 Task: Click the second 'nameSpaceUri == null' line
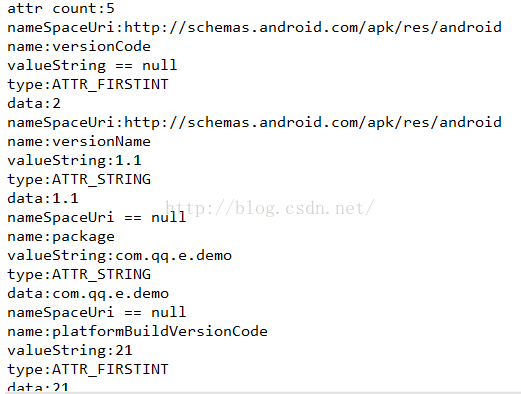(x=97, y=312)
